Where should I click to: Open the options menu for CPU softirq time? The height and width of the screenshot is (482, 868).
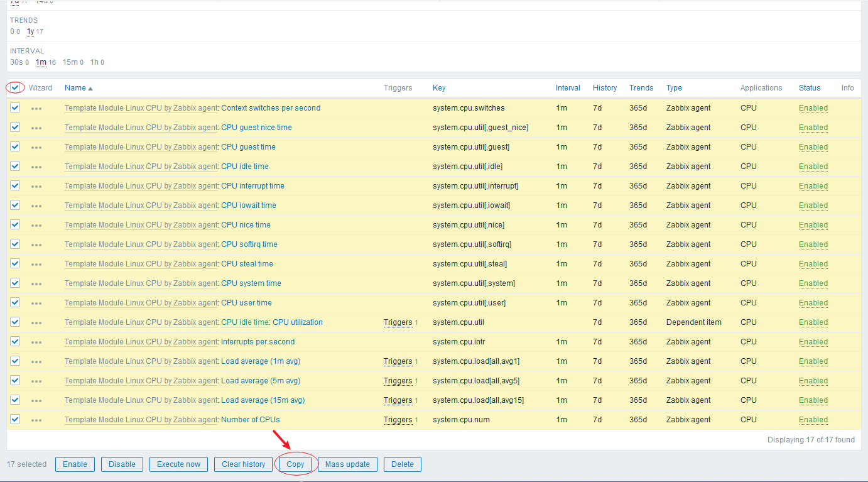pyautogui.click(x=36, y=244)
